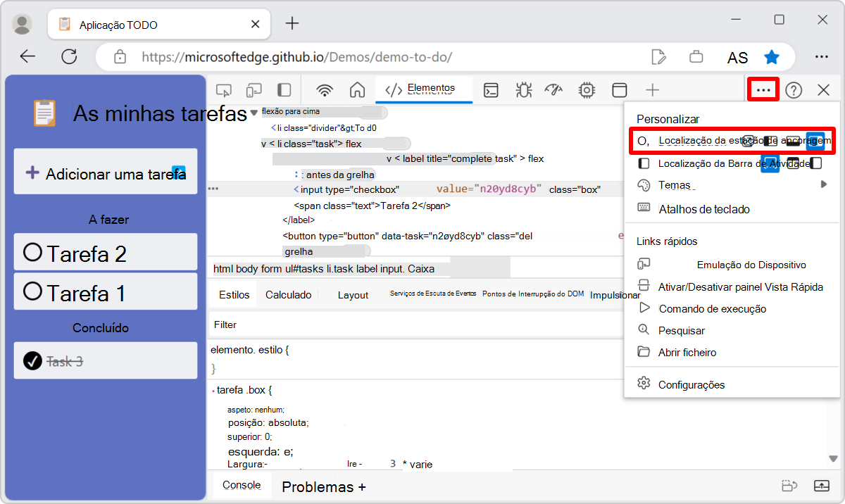Open the Customize and control DevTools ellipsis

coord(763,90)
